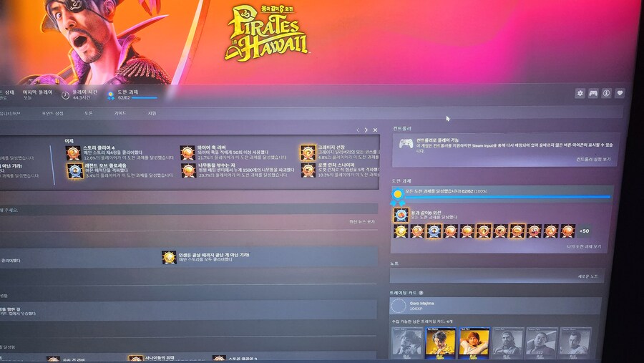Open the 로켓 런처 스나이퍼 achievement icon

308,170
